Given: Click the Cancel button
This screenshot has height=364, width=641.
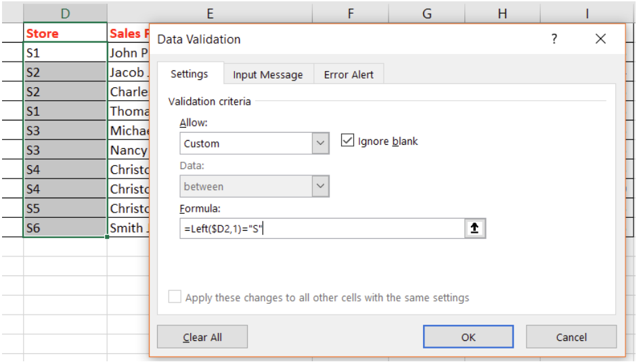Looking at the screenshot, I should tap(571, 337).
